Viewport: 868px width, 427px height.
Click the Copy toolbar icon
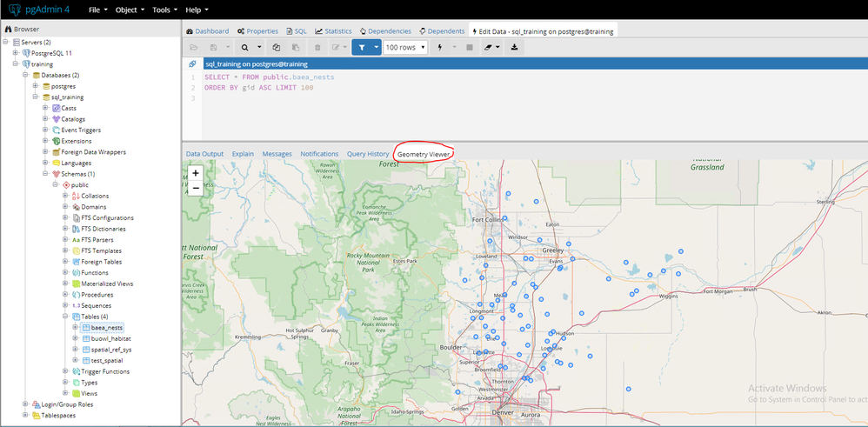pos(277,48)
